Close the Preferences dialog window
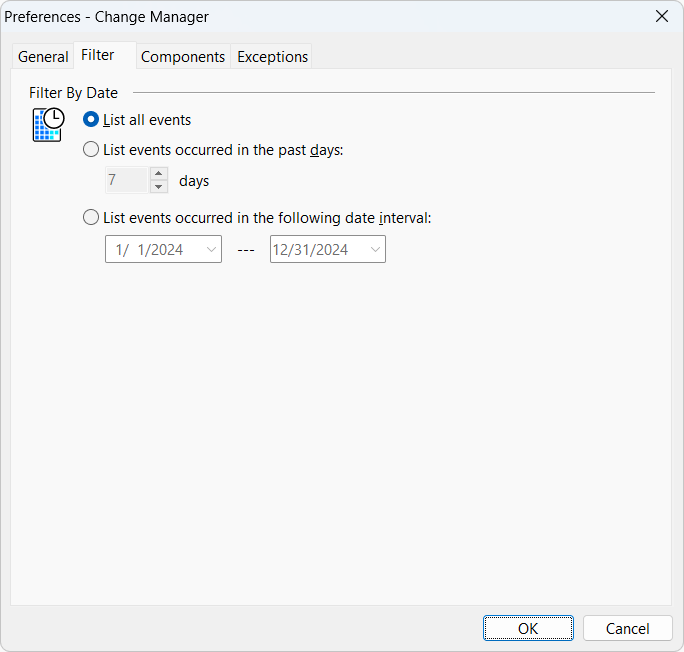 661,16
